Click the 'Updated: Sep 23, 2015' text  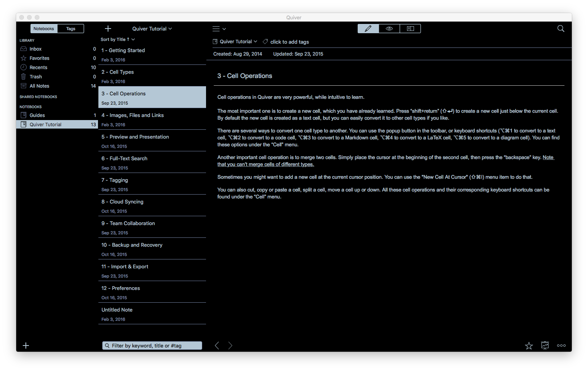[298, 54]
